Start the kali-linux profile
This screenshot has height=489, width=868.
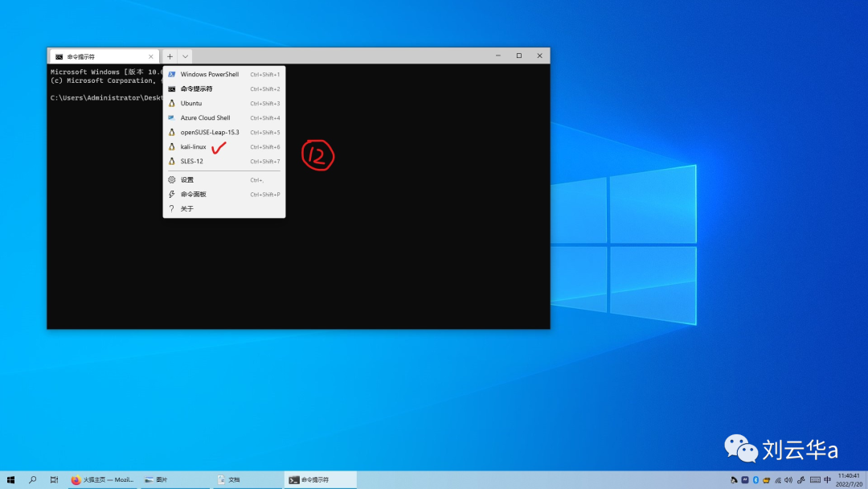point(224,146)
